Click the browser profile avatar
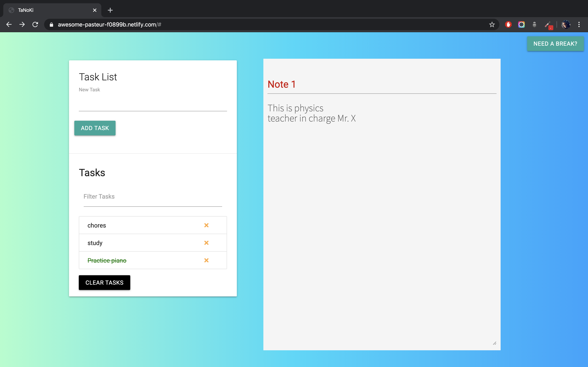The image size is (588, 367). click(566, 24)
